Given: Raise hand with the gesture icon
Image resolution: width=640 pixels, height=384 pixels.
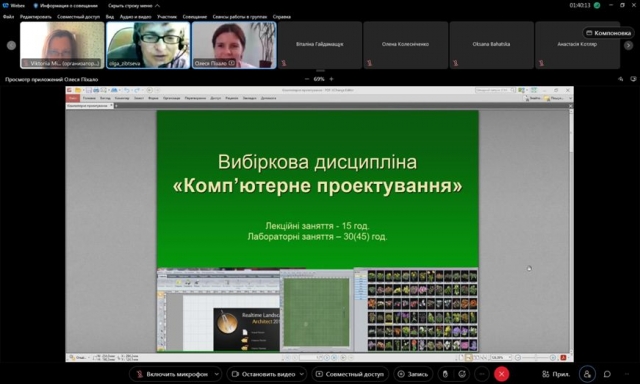Looking at the screenshot, I should [445, 374].
